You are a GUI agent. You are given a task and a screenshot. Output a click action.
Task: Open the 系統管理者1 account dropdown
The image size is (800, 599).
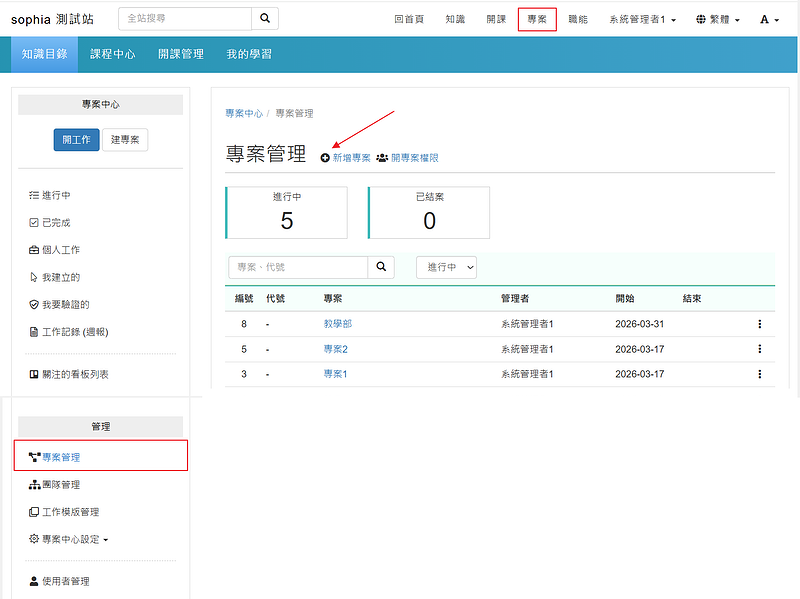click(642, 20)
